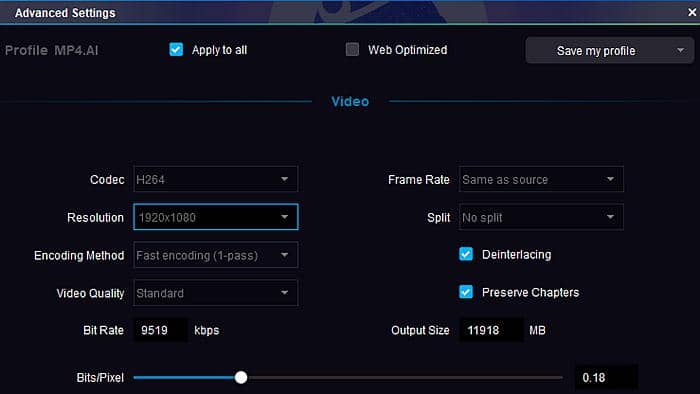Click the Output Size input field
Image resolution: width=700 pixels, height=394 pixels.
[491, 330]
